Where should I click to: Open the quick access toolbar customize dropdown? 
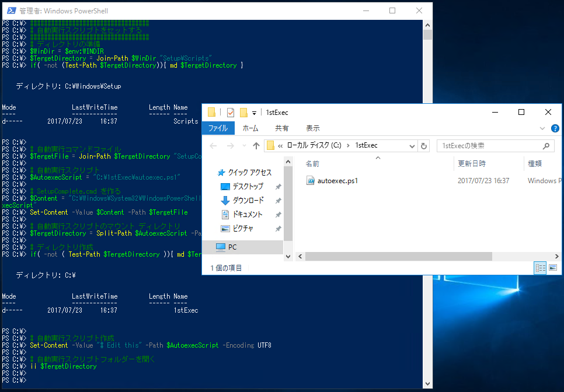(x=254, y=113)
